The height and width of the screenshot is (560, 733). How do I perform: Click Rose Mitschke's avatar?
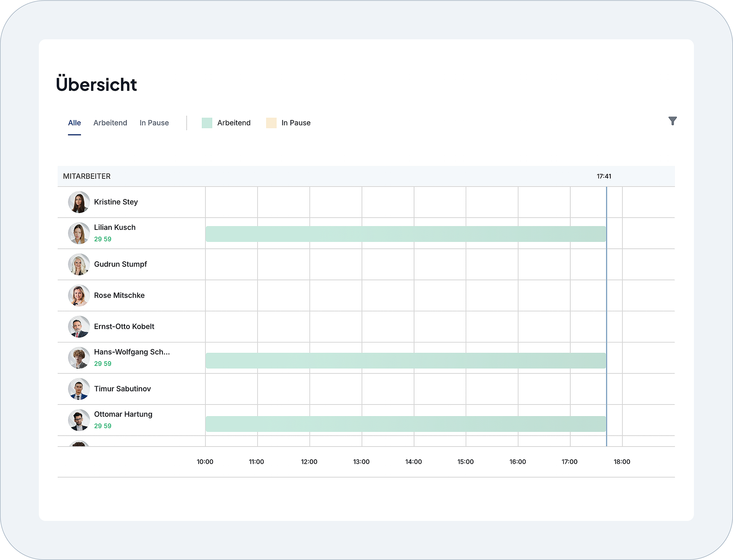[79, 295]
